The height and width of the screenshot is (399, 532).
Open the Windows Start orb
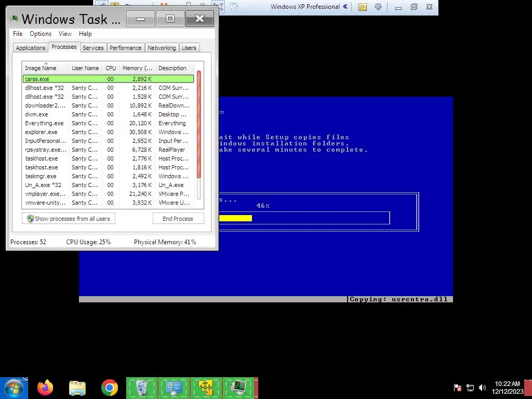(x=13, y=388)
